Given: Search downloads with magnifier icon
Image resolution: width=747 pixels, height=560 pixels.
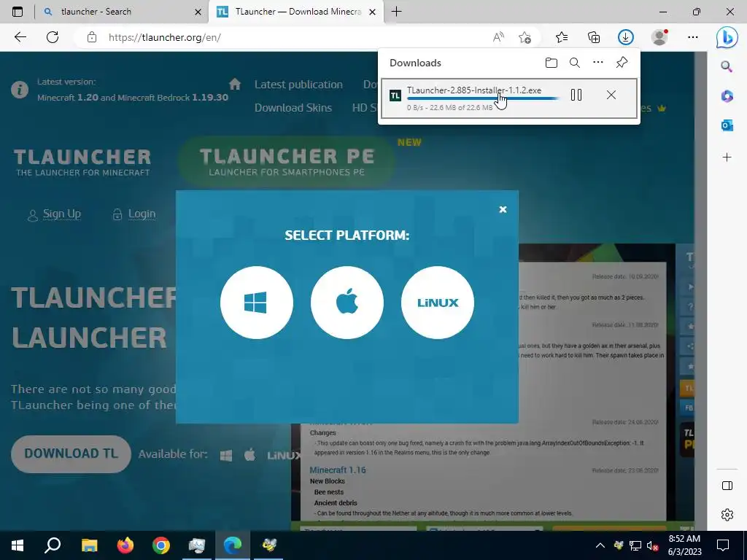Looking at the screenshot, I should click(575, 63).
